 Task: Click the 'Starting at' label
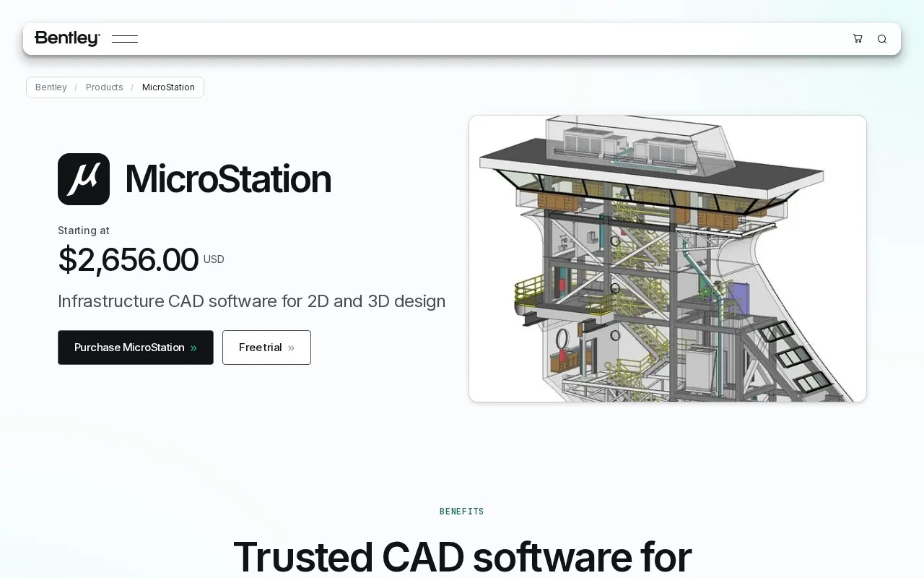tap(84, 230)
